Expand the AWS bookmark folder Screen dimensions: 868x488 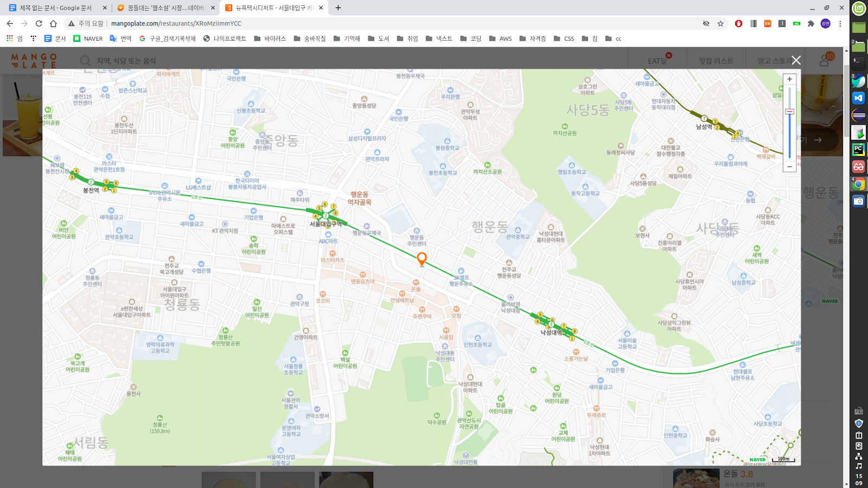coord(500,38)
